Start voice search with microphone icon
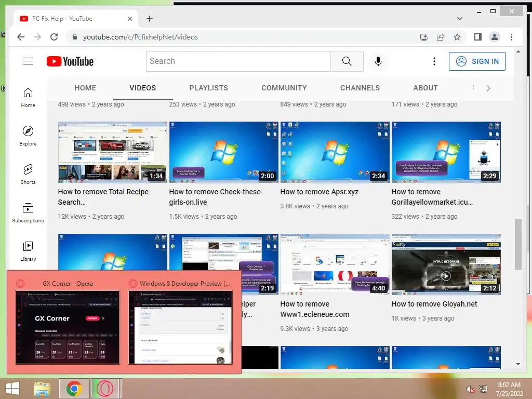This screenshot has width=532, height=399. [x=378, y=61]
